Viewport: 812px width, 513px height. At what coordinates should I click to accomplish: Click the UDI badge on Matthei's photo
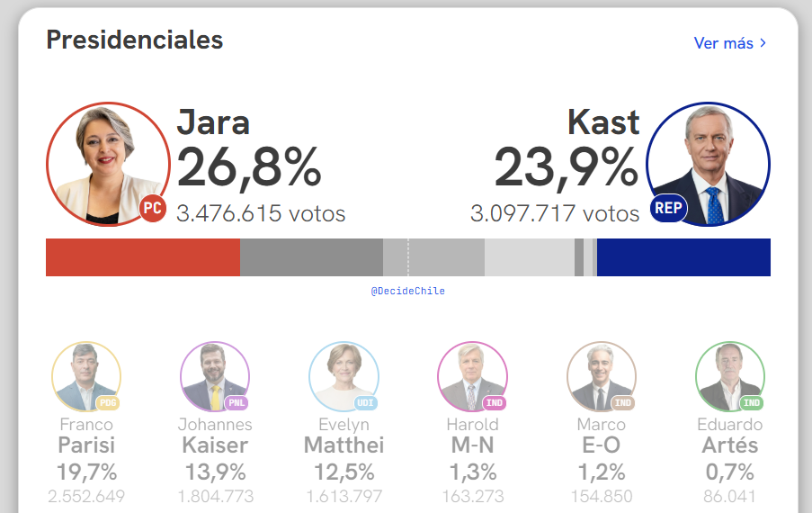[x=365, y=402]
